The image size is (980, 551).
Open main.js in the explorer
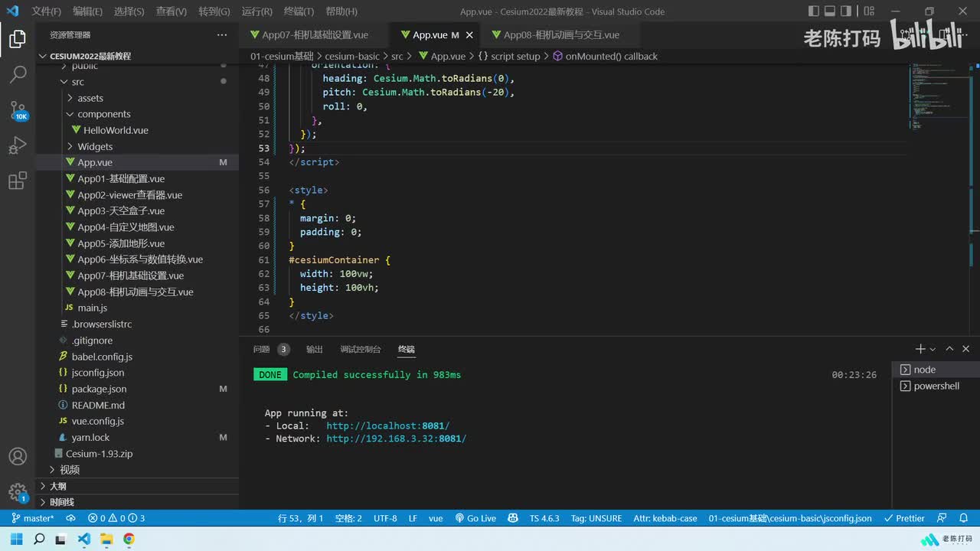tap(93, 308)
